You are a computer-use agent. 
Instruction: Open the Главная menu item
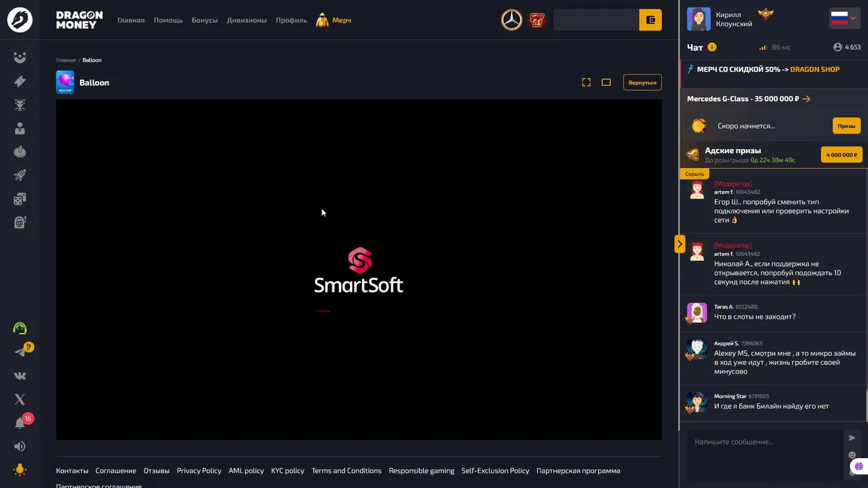[x=131, y=20]
